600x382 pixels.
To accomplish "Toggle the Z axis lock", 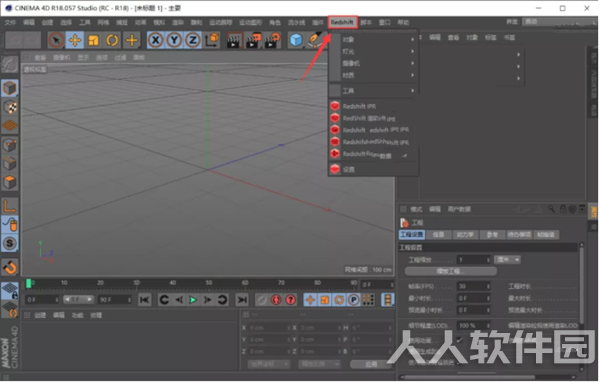I will [193, 40].
